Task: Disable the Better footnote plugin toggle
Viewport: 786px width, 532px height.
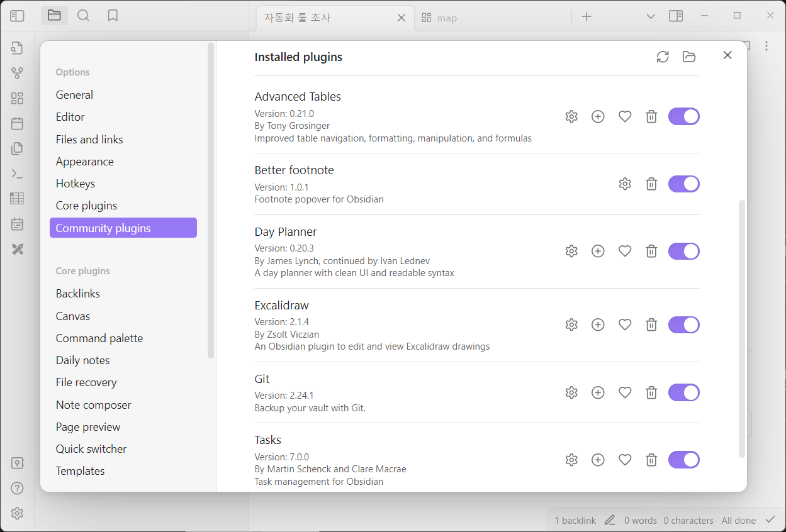Action: coord(684,184)
